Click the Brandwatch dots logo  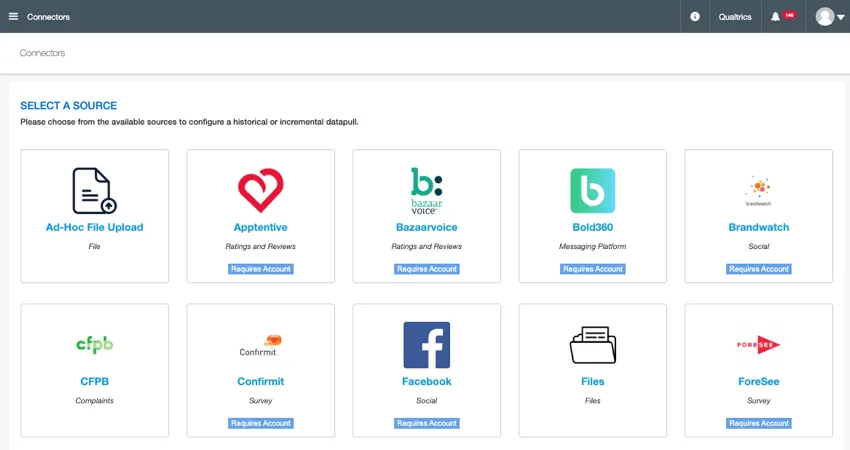(758, 188)
